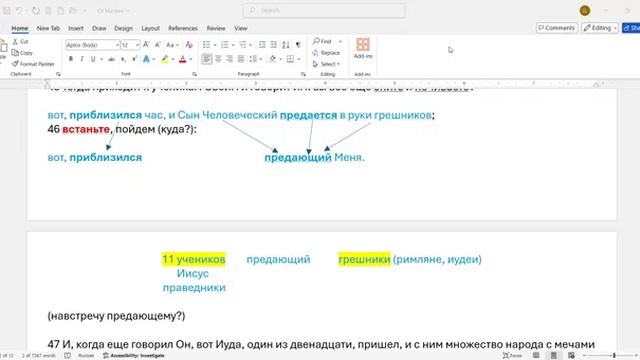This screenshot has height=360, width=640.
Task: Expand the Font dialog launcher
Action: [x=194, y=74]
